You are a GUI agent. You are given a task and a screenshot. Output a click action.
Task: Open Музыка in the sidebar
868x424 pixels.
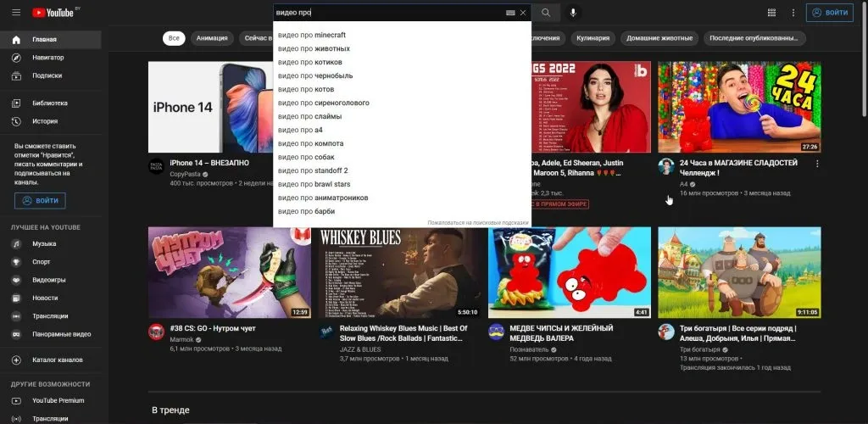[x=50, y=244]
